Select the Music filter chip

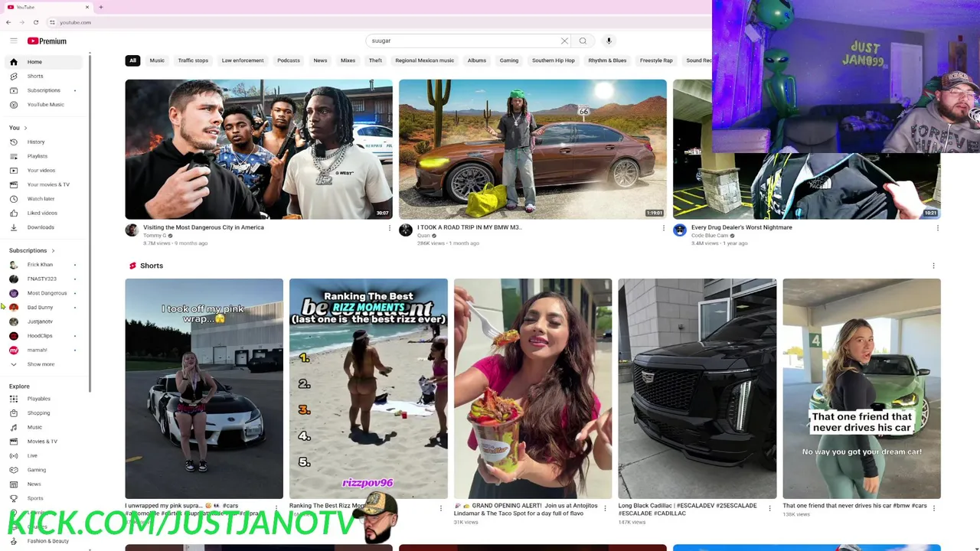[157, 60]
